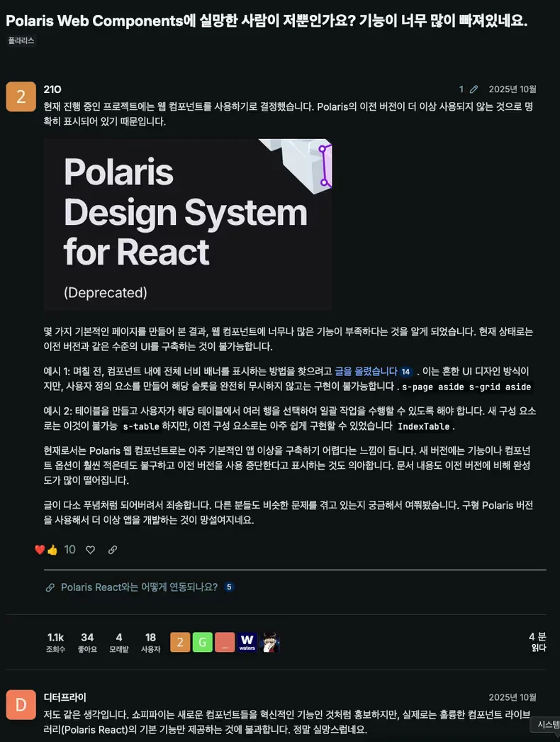Image resolution: width=560 pixels, height=742 pixels.
Task: Select the s-table inline code
Action: point(140,426)
